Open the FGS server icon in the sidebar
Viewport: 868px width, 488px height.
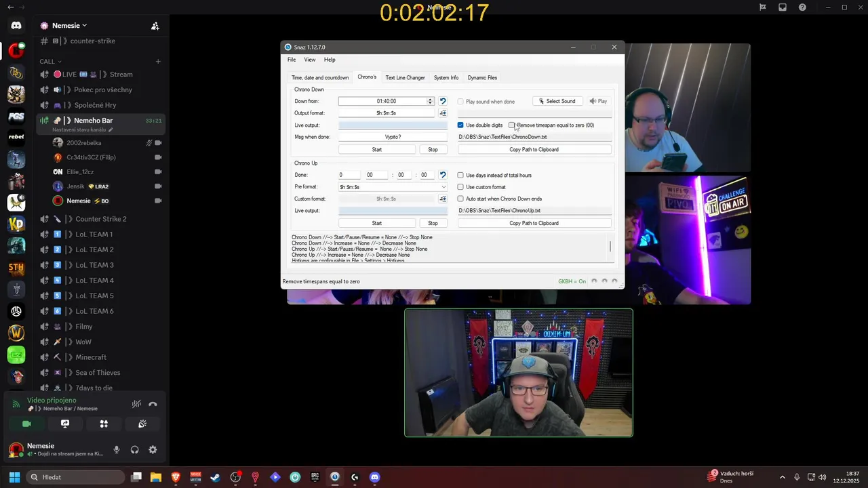pyautogui.click(x=16, y=116)
